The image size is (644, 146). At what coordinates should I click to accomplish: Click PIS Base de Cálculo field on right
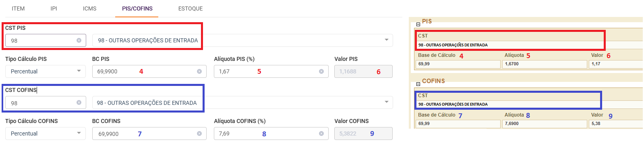(x=458, y=64)
